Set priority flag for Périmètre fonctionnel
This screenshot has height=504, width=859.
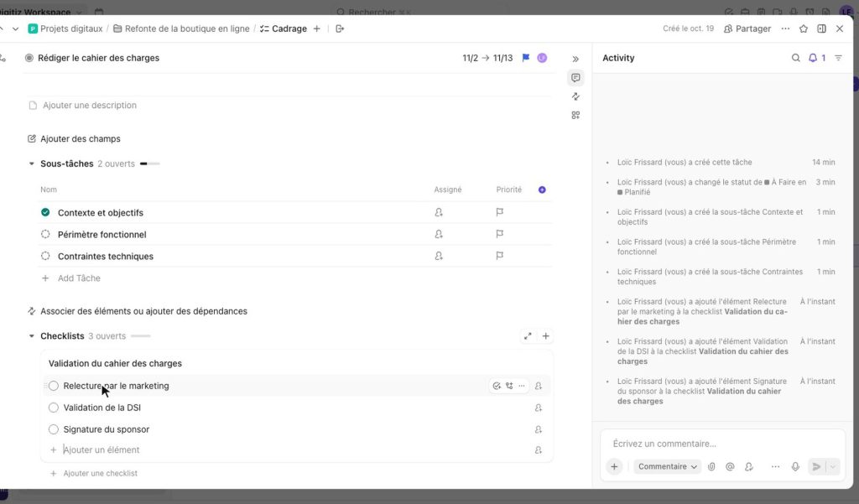(500, 234)
